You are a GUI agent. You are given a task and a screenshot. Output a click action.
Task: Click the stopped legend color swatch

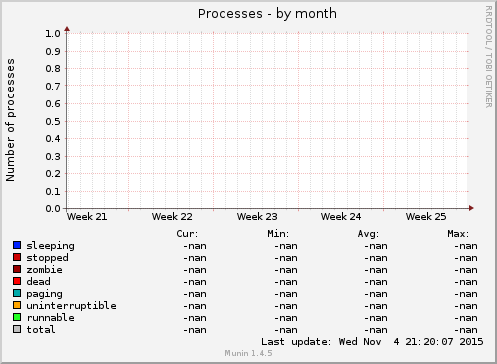click(17, 257)
